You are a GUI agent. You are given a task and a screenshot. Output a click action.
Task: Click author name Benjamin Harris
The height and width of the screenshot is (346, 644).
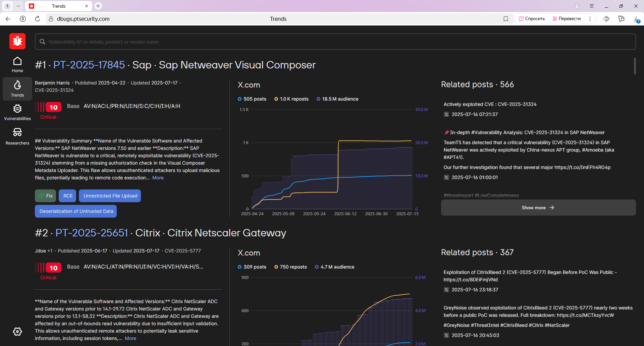tap(52, 83)
